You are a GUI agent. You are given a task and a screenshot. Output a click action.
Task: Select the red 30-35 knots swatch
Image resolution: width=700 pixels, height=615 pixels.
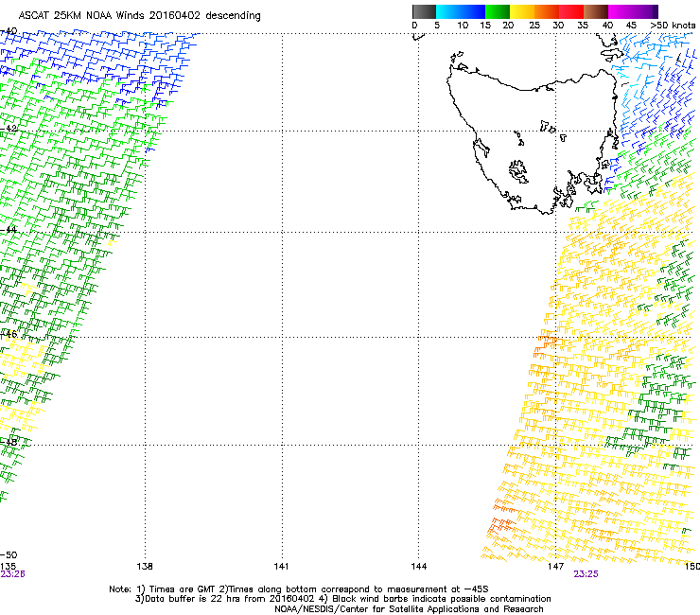pos(571,11)
